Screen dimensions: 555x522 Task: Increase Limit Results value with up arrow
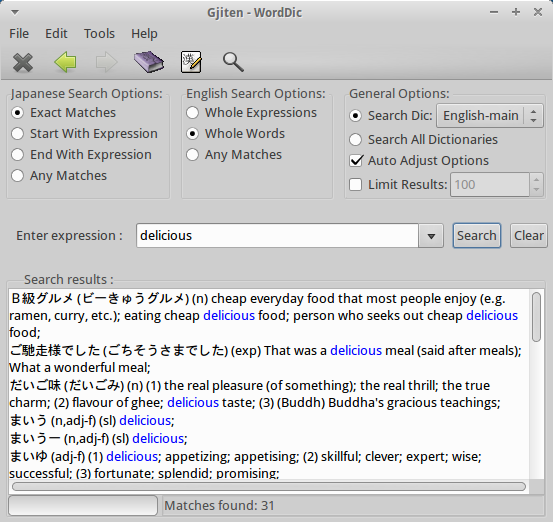pos(536,180)
